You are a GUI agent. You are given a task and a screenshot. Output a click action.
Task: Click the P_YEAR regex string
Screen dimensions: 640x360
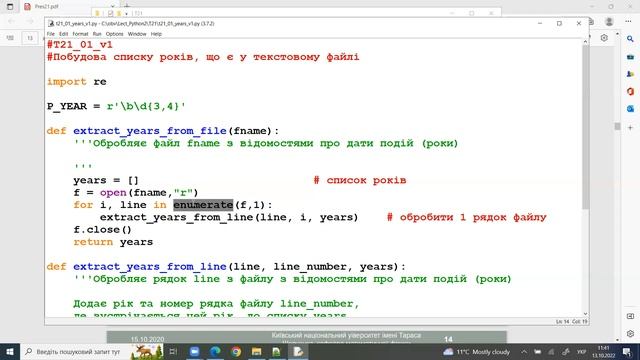[146, 106]
